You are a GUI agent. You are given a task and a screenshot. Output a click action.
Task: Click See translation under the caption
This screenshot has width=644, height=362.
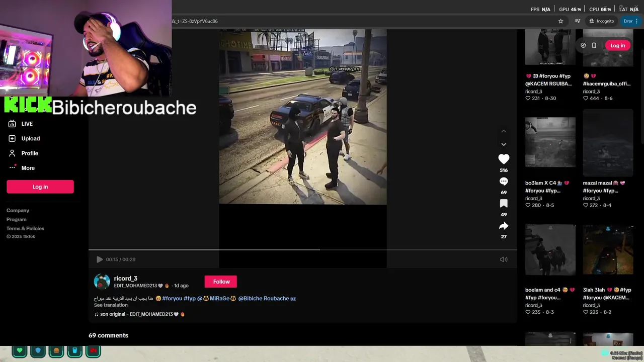111,305
